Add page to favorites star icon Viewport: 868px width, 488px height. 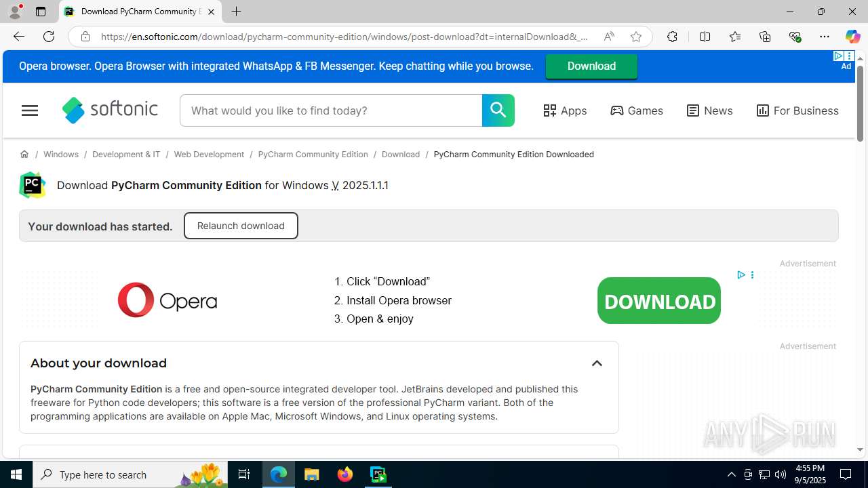(636, 37)
